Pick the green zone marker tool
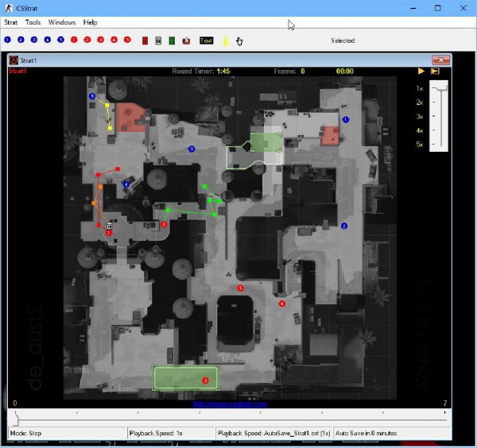The height and width of the screenshot is (448, 477). point(172,41)
